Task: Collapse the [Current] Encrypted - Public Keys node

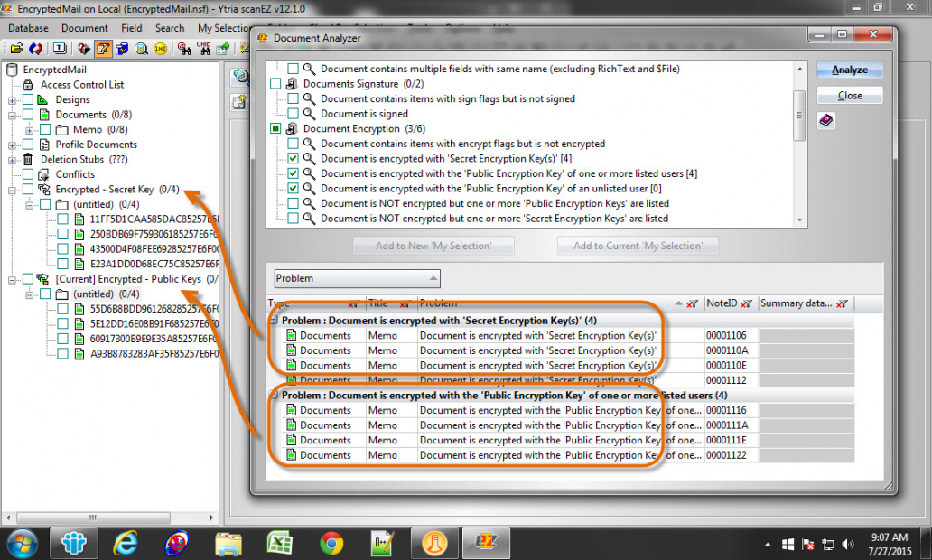Action: point(12,279)
